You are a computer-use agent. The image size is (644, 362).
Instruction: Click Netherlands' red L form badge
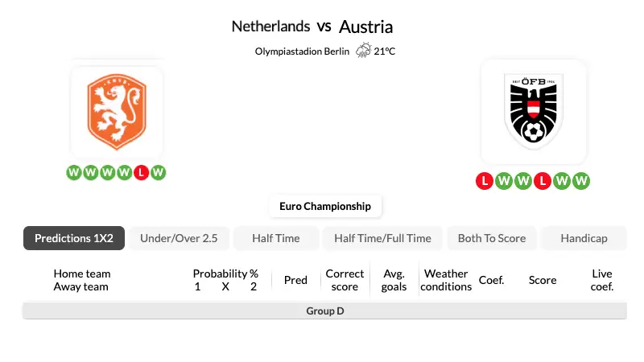pos(141,172)
